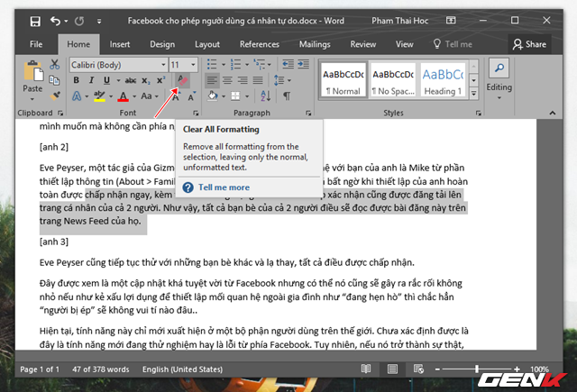
Task: Click the Tell me search box
Action: point(453,44)
